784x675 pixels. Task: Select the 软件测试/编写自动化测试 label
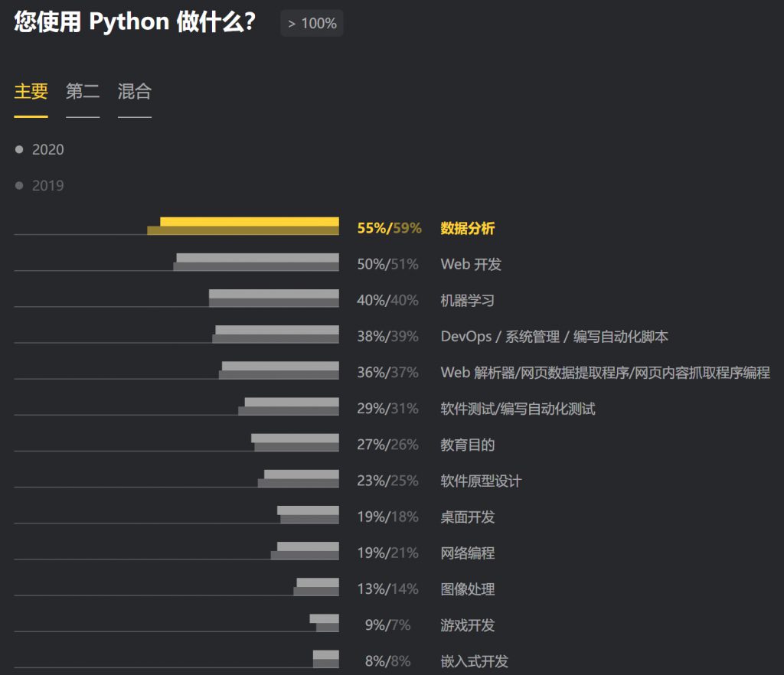(x=518, y=409)
